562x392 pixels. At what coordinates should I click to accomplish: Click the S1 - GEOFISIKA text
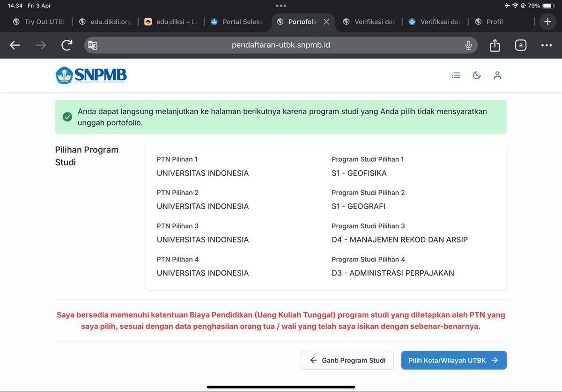coord(359,173)
